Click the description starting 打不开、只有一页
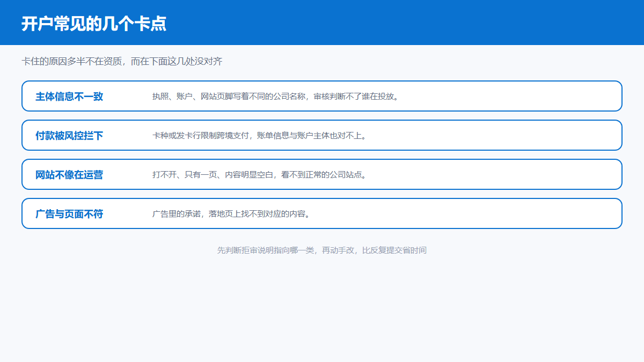Image resolution: width=644 pixels, height=362 pixels. (260, 175)
